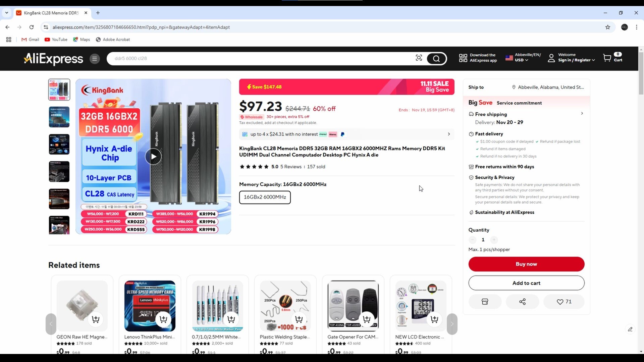The height and width of the screenshot is (362, 644).
Task: Play the product video
Action: (153, 157)
